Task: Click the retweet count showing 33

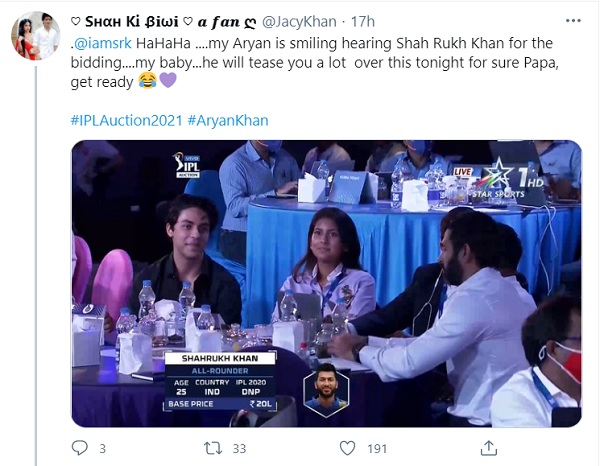Action: 240,449
